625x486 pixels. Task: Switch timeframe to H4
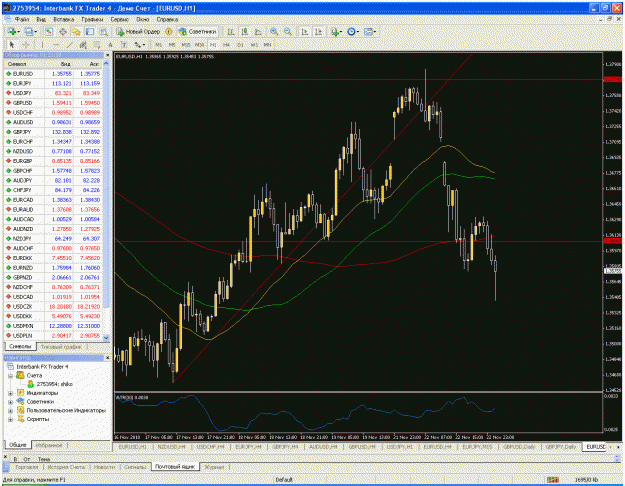226,45
